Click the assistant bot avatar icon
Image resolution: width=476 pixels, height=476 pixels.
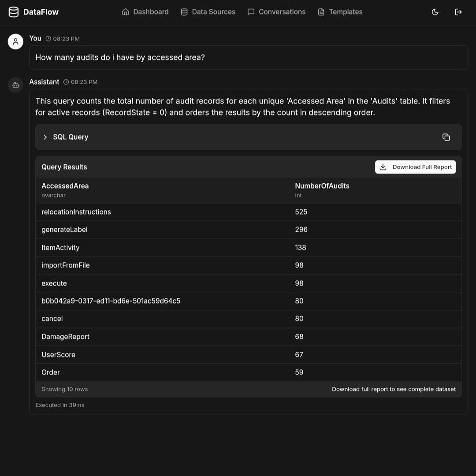point(15,85)
